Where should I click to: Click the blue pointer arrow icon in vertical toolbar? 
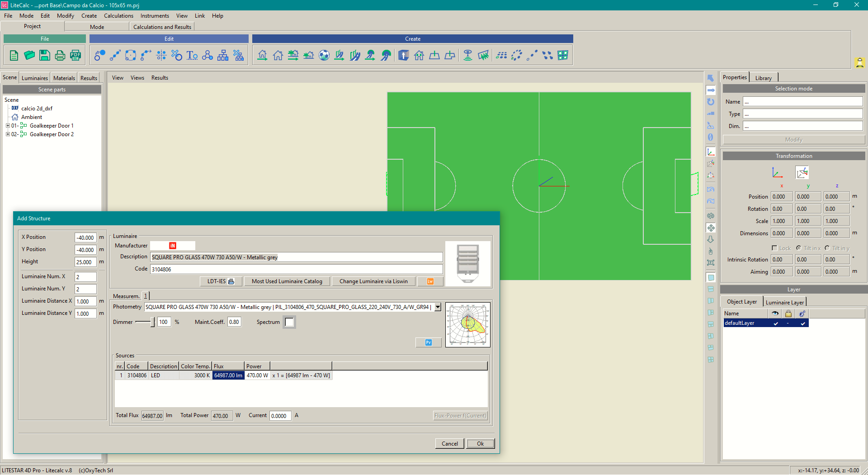click(x=711, y=78)
